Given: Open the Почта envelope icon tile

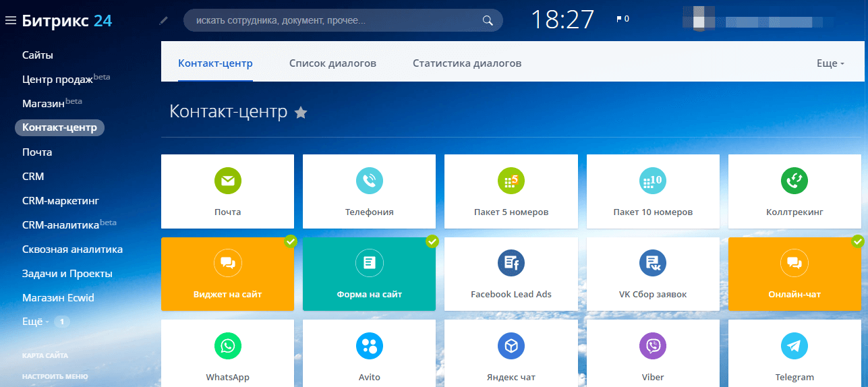Looking at the screenshot, I should pos(227,181).
